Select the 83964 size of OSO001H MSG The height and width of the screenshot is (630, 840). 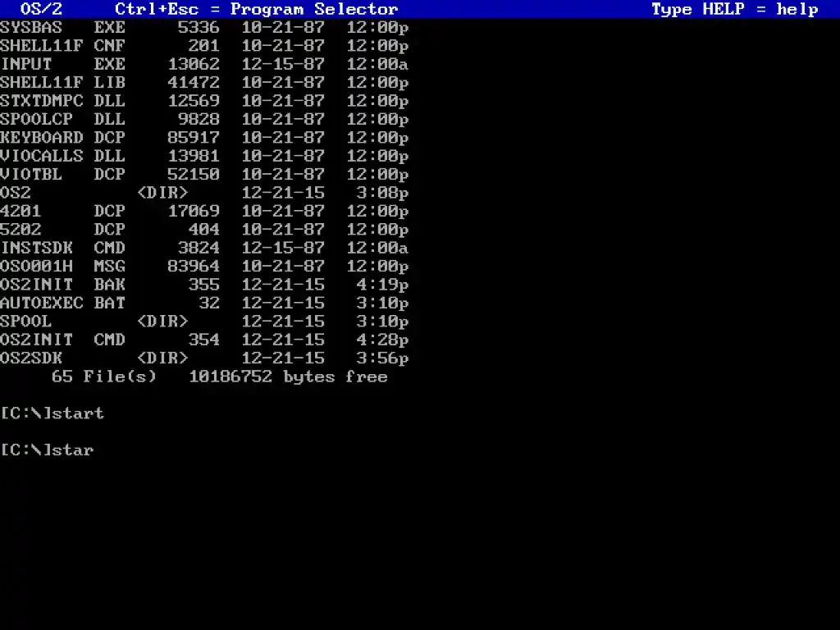[x=194, y=267]
